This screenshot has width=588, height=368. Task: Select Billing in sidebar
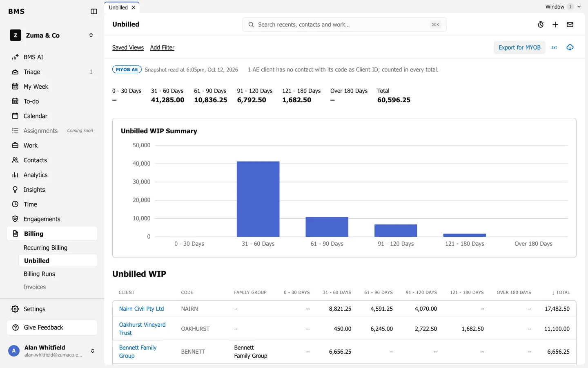pos(52,234)
